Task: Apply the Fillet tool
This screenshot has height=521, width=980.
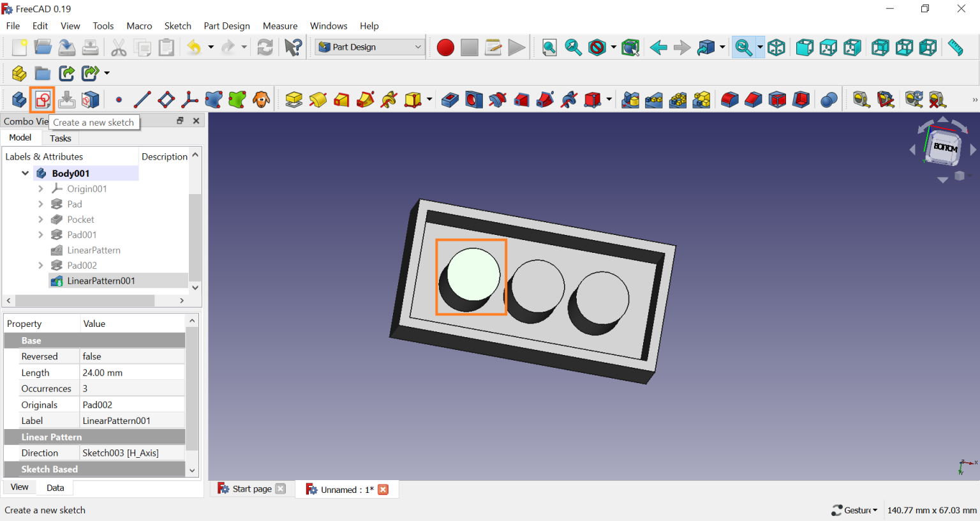Action: tap(729, 100)
